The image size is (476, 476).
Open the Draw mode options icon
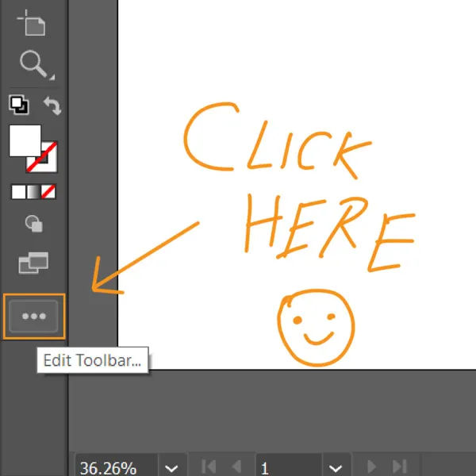click(x=33, y=225)
